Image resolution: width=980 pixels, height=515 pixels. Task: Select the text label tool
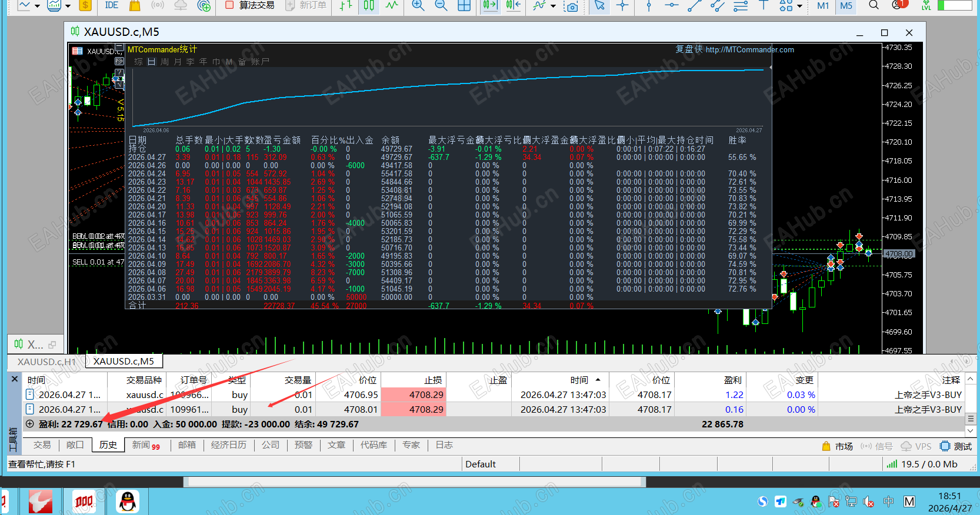tap(764, 5)
